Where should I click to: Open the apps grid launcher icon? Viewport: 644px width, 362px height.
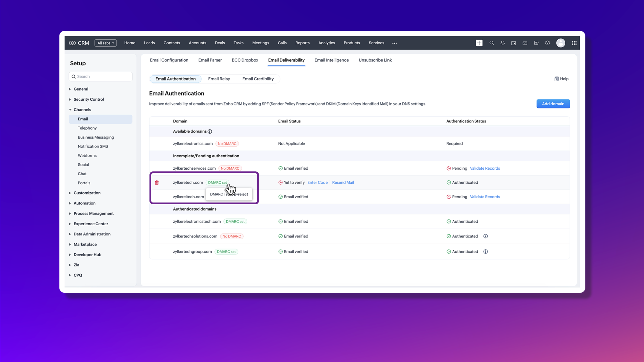point(574,43)
